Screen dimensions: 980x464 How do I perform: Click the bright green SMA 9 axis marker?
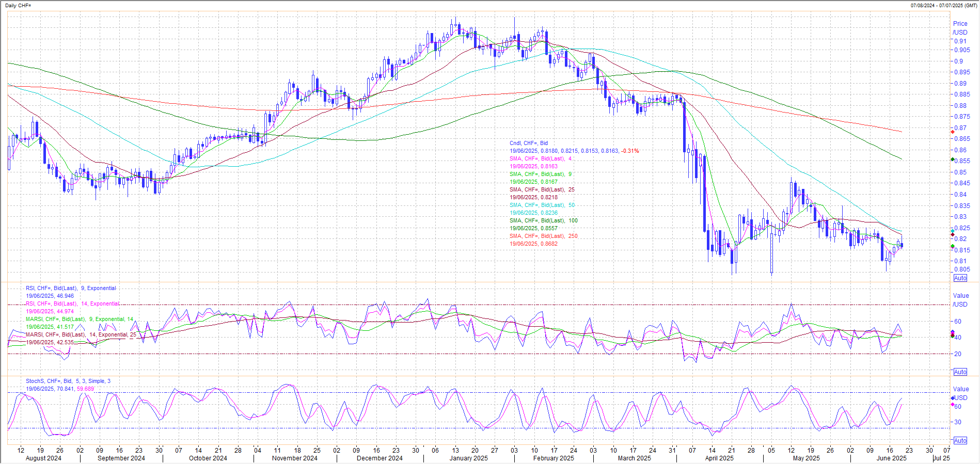[952, 247]
